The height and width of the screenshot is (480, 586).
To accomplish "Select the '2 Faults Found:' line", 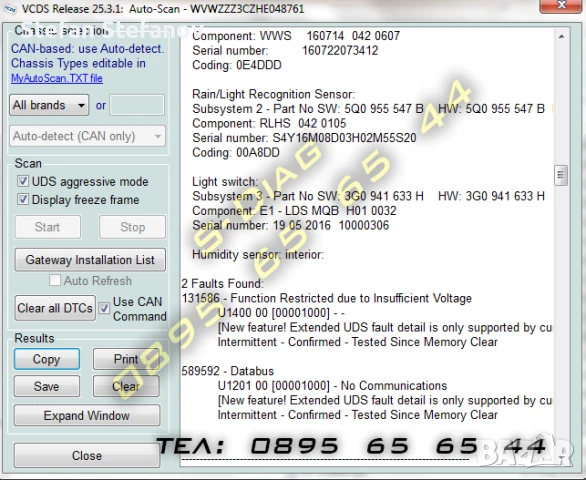I will pyautogui.click(x=222, y=284).
